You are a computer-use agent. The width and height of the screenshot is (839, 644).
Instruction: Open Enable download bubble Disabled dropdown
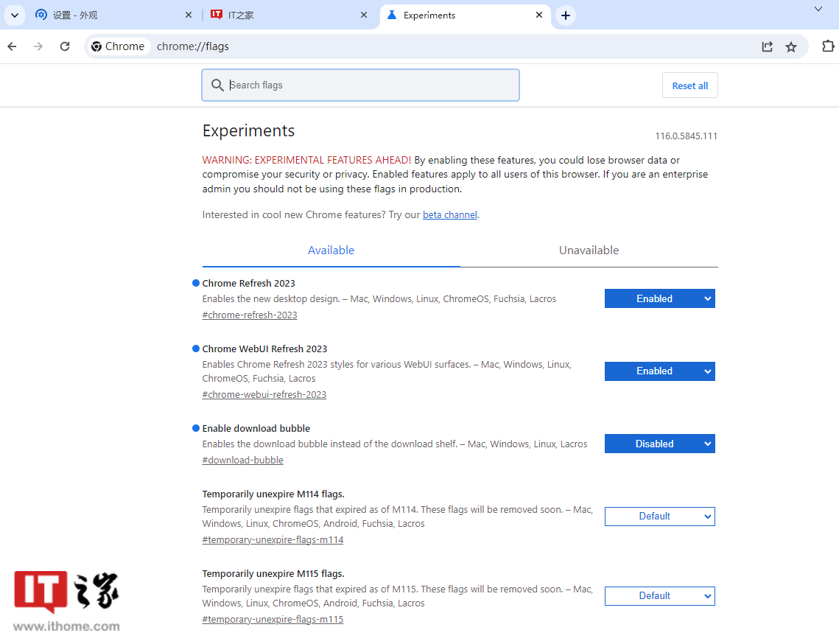coord(660,444)
